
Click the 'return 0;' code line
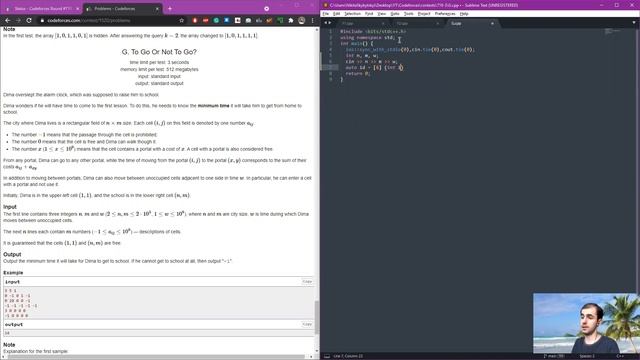pyautogui.click(x=358, y=73)
